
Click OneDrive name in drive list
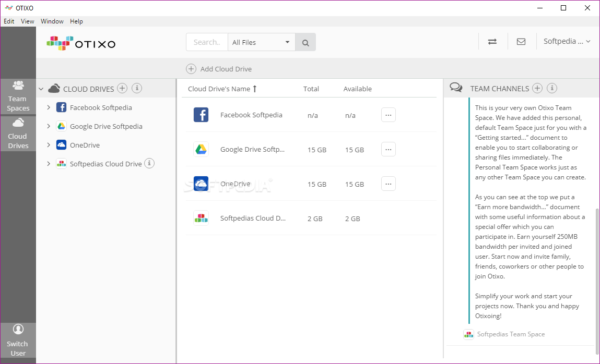(x=235, y=184)
